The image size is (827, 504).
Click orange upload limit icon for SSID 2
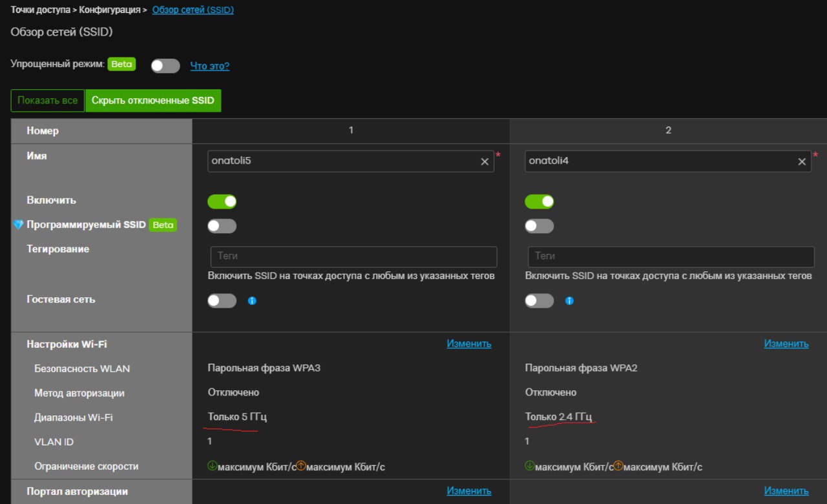(618, 466)
